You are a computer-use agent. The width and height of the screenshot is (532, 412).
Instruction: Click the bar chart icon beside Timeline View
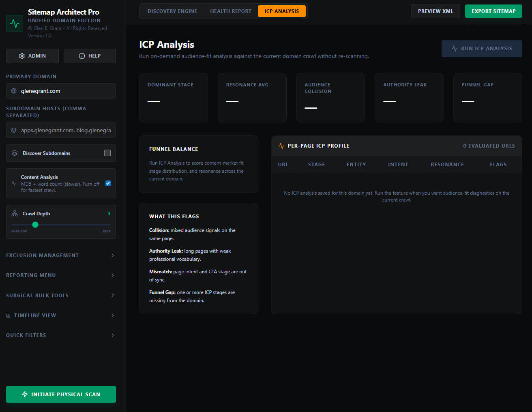(9, 315)
